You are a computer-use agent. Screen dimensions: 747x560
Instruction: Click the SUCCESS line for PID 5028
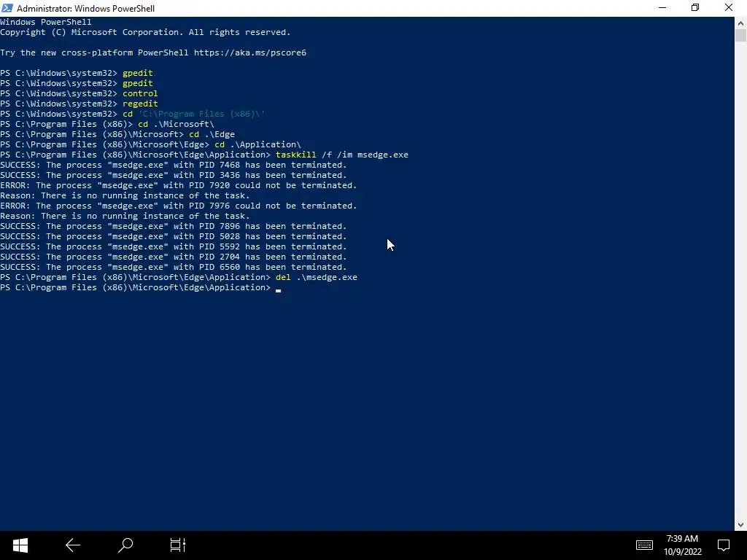(x=174, y=236)
